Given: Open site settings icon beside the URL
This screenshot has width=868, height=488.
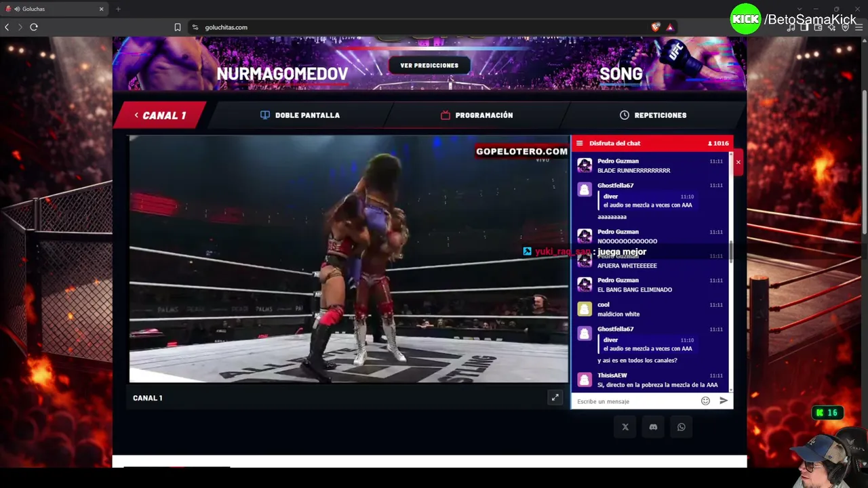Looking at the screenshot, I should (195, 27).
